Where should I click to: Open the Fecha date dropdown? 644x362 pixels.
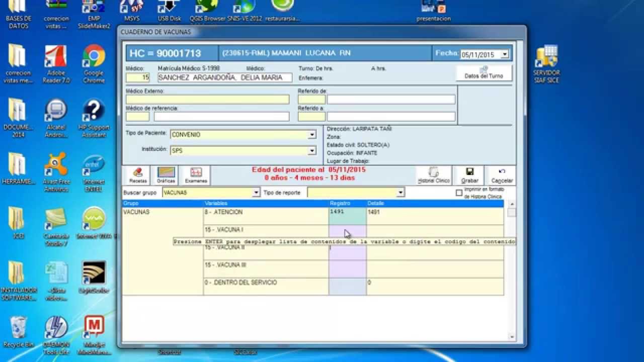tap(505, 54)
